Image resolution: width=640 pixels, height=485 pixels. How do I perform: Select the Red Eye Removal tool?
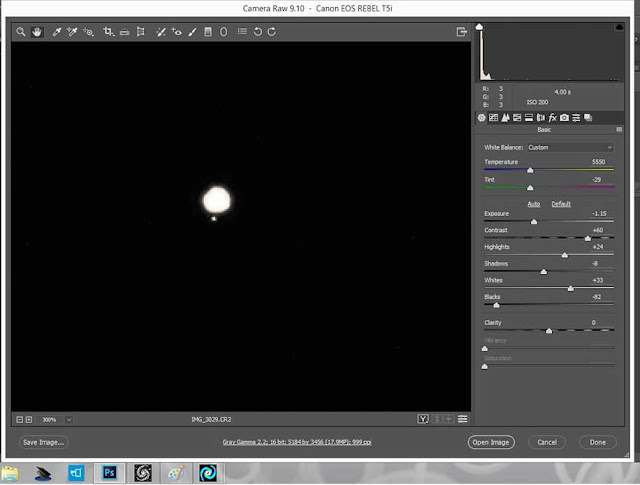pyautogui.click(x=176, y=31)
